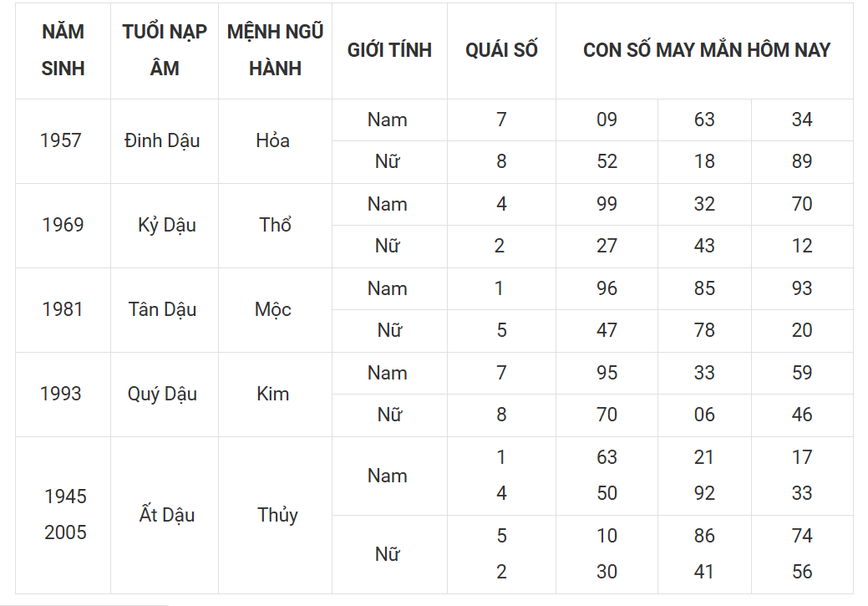
Task: Click the Kim element cell
Action: 275,395
